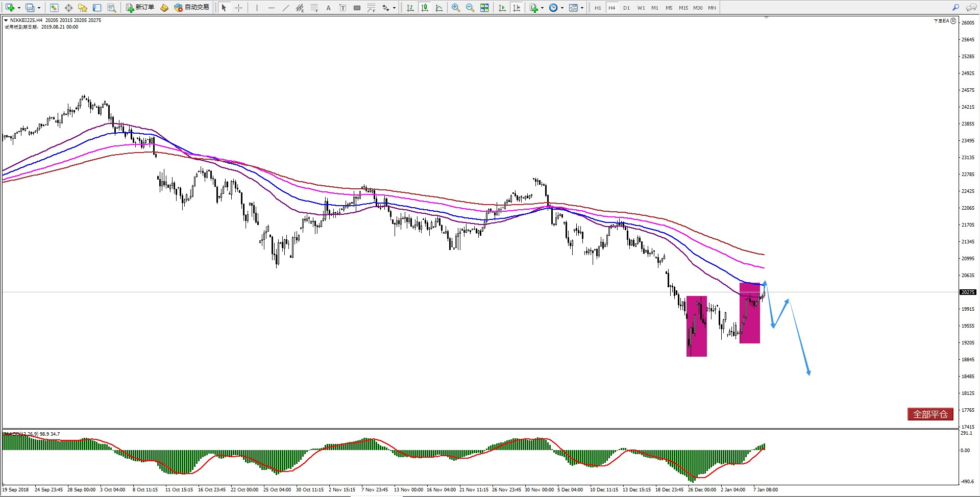
Task: Tile chart windows icon
Action: pyautogui.click(x=484, y=8)
